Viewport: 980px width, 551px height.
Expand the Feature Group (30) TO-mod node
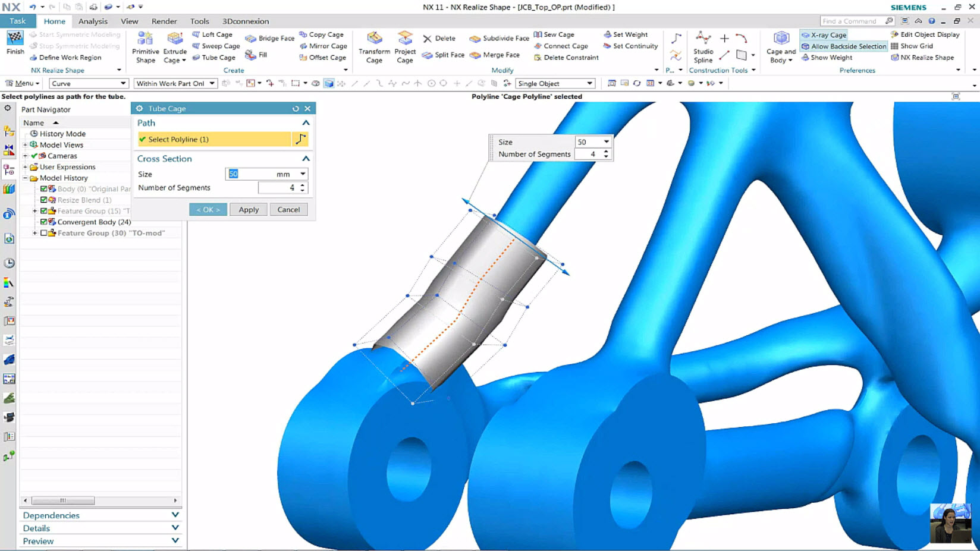point(34,233)
